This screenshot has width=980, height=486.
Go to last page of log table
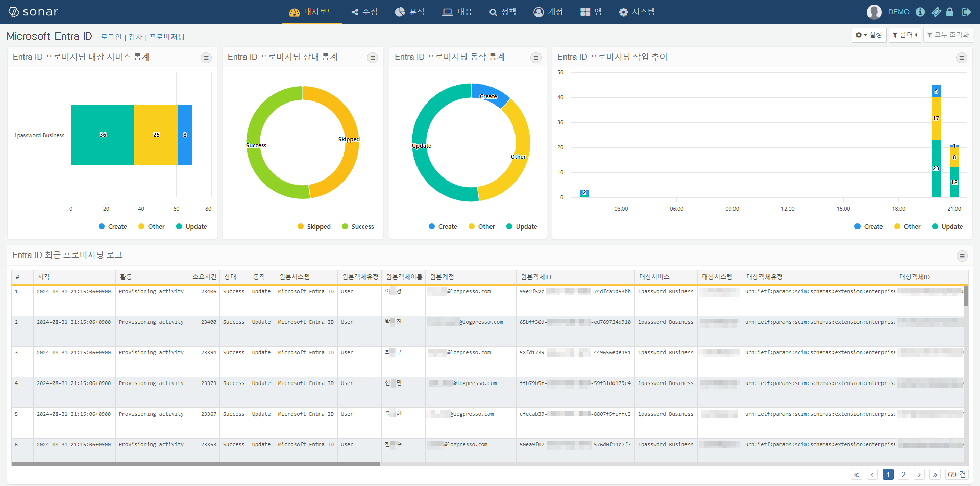tap(935, 475)
